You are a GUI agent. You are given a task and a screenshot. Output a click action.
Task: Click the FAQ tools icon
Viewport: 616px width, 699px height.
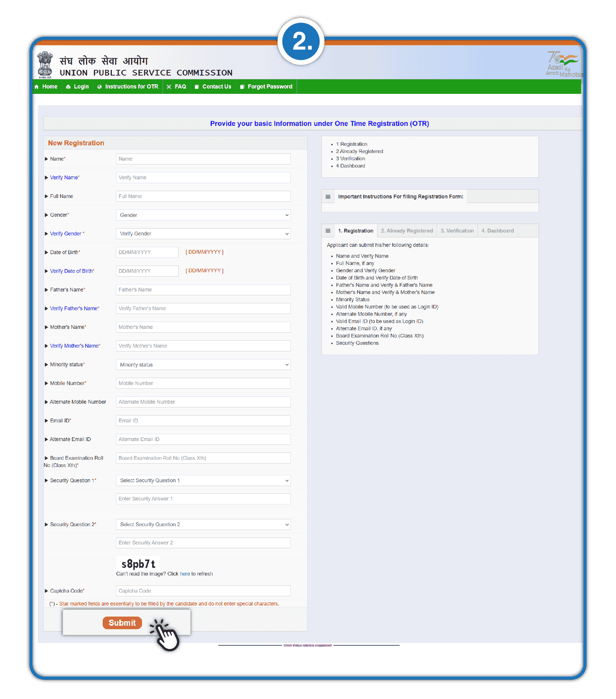(169, 87)
